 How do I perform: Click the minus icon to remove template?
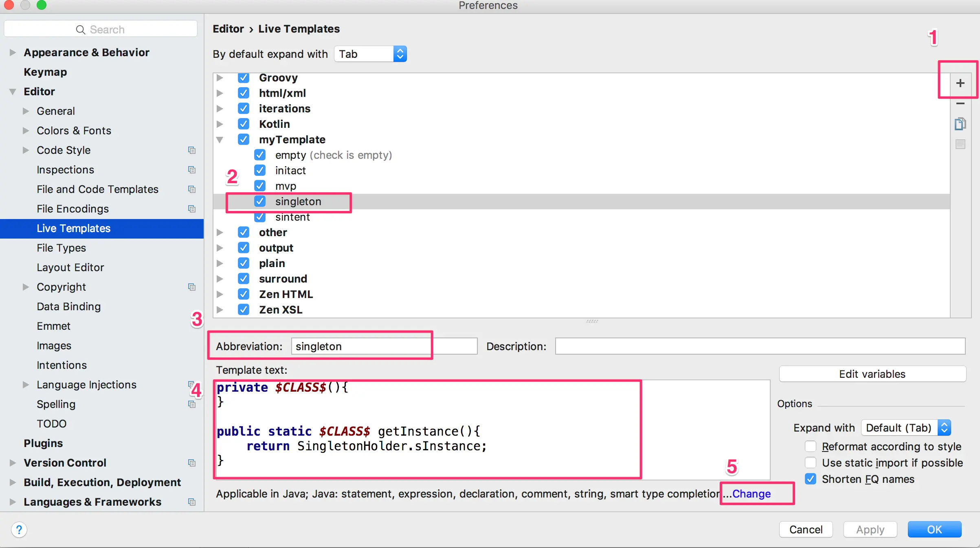[x=960, y=103]
